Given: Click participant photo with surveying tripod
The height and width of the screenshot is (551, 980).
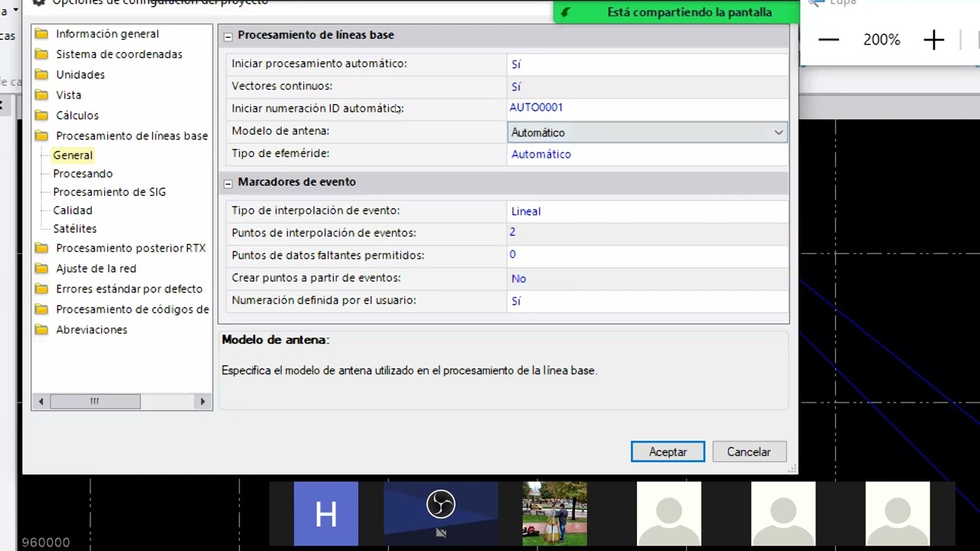Looking at the screenshot, I should point(555,514).
